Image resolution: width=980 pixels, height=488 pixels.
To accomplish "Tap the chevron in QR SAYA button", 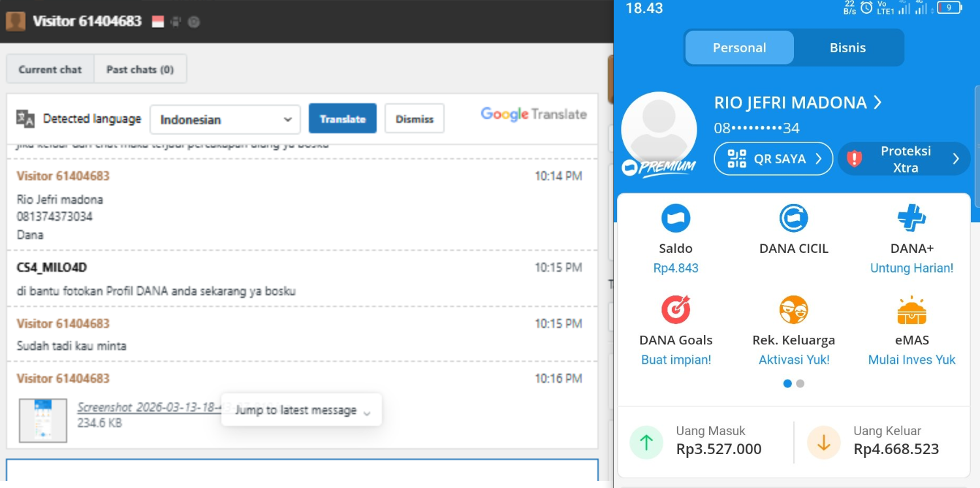I will coord(818,159).
